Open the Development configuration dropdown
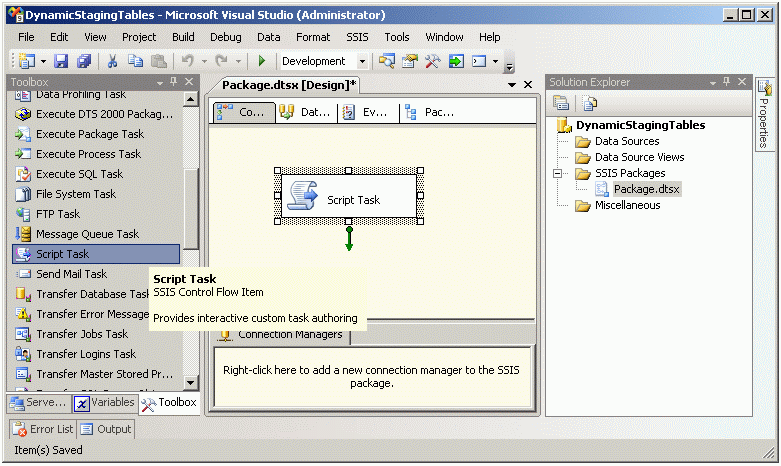781x466 pixels. [x=363, y=62]
